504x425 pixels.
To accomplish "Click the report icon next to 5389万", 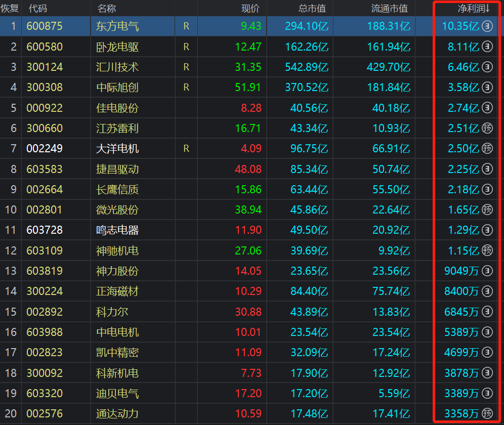I will pos(487,332).
